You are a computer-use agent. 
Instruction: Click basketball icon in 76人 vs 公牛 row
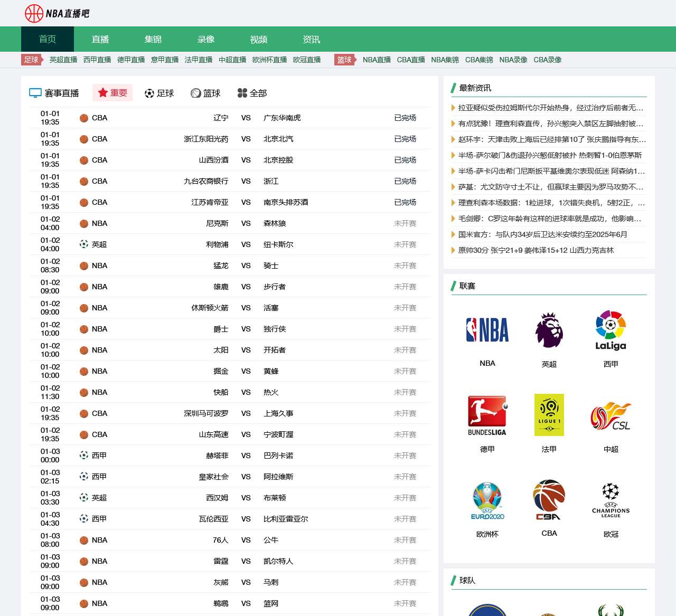tap(84, 541)
